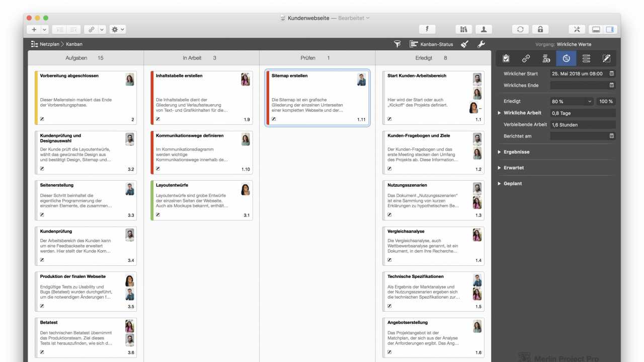Click the paintbrush styles icon

(465, 44)
